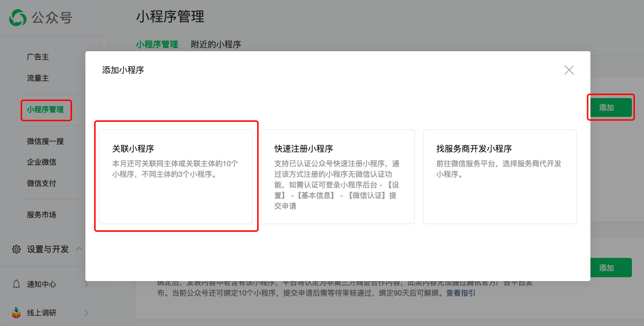The height and width of the screenshot is (326, 644).
Task: Select the 快速注册小程序 card
Action: point(338,177)
